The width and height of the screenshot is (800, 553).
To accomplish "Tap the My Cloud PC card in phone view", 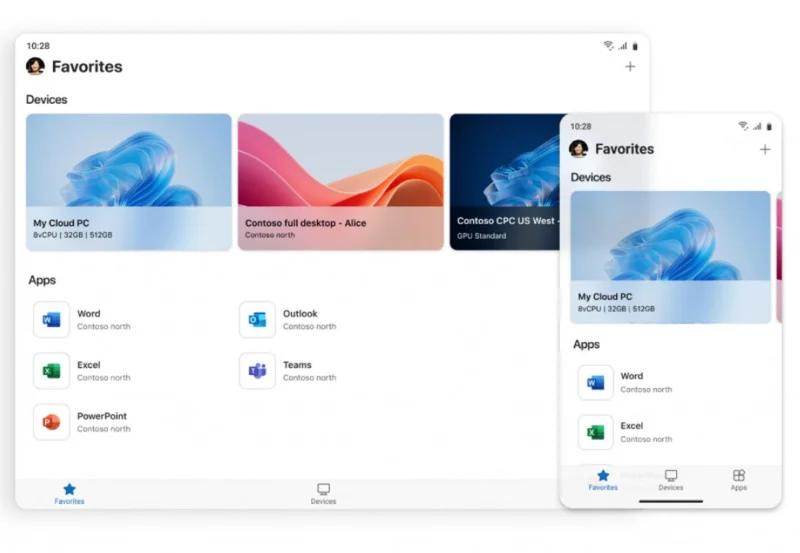I will pos(670,257).
